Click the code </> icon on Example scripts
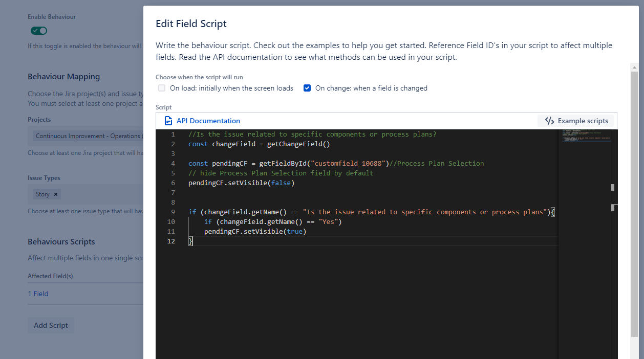The height and width of the screenshot is (359, 644). [x=550, y=121]
